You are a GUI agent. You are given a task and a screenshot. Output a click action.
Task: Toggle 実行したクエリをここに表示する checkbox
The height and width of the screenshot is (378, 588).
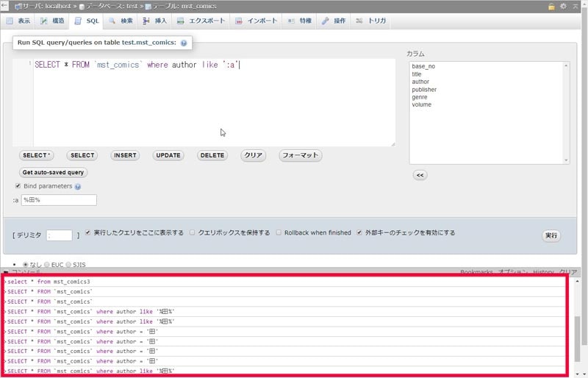(x=87, y=232)
